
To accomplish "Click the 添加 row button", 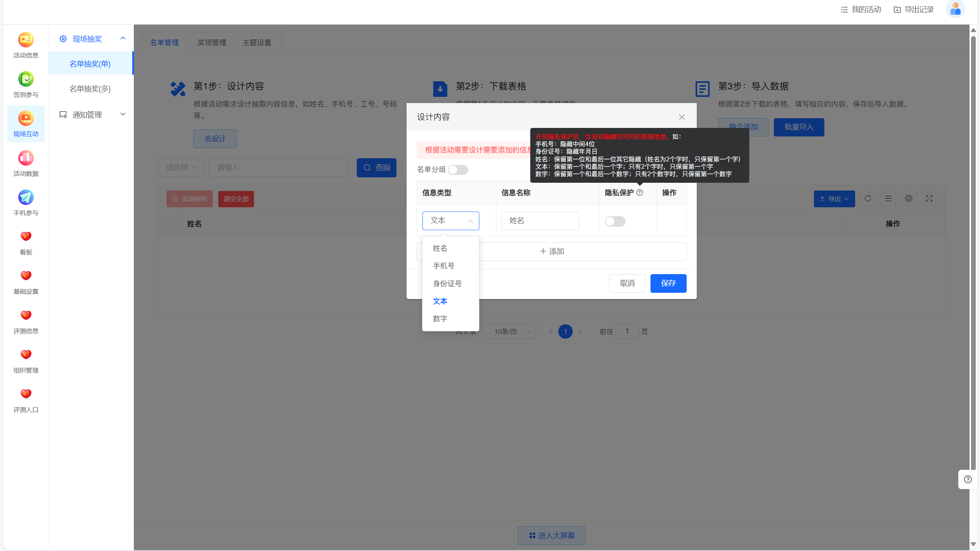I will point(552,252).
